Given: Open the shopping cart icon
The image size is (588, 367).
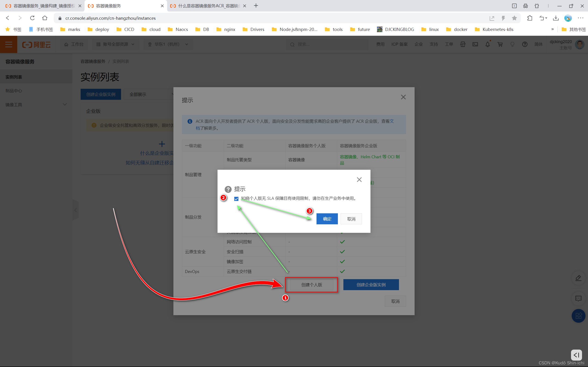Looking at the screenshot, I should click(500, 44).
